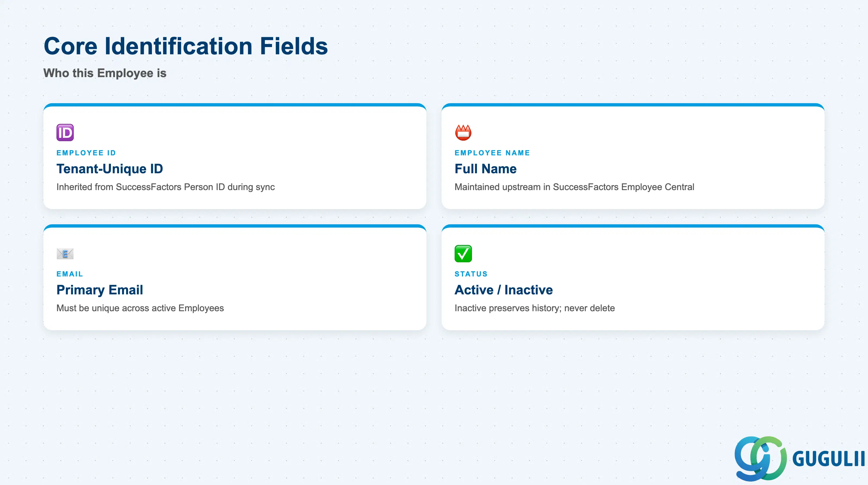Click the red name badge icon
The height and width of the screenshot is (485, 868).
463,133
